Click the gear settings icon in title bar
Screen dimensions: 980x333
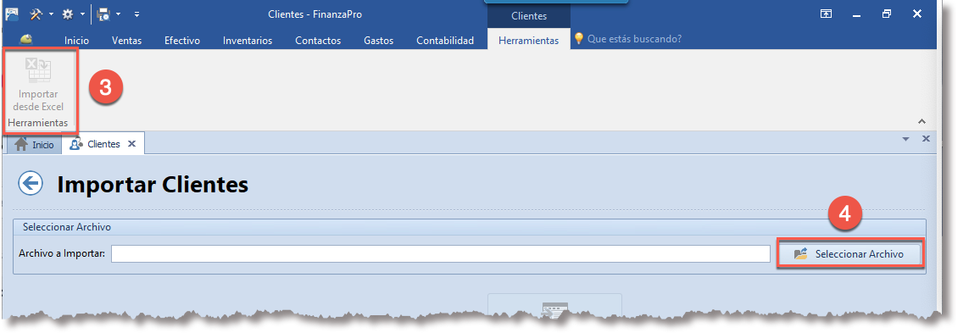(67, 14)
